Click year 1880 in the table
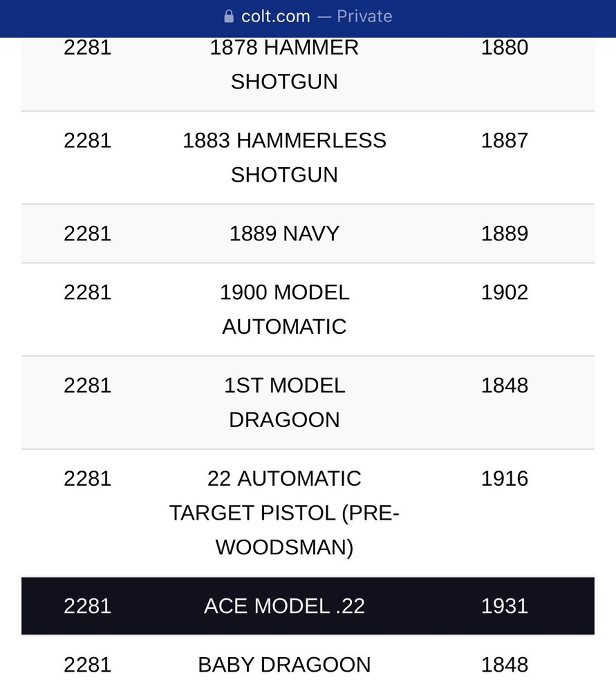The height and width of the screenshot is (691, 616). tap(505, 48)
